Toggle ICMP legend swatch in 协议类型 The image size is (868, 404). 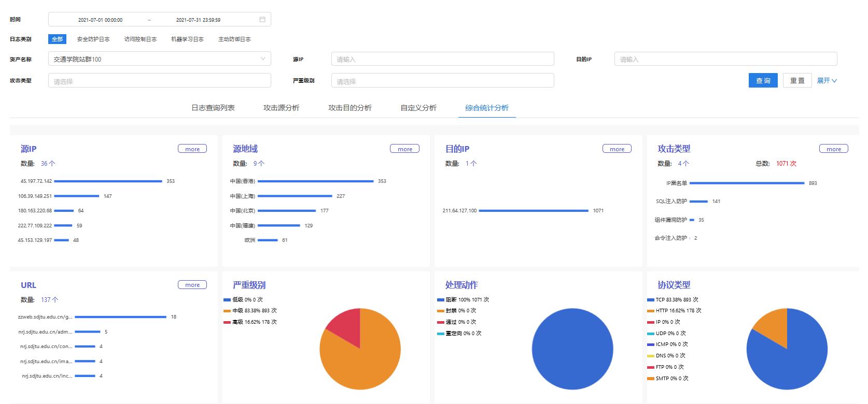(651, 344)
